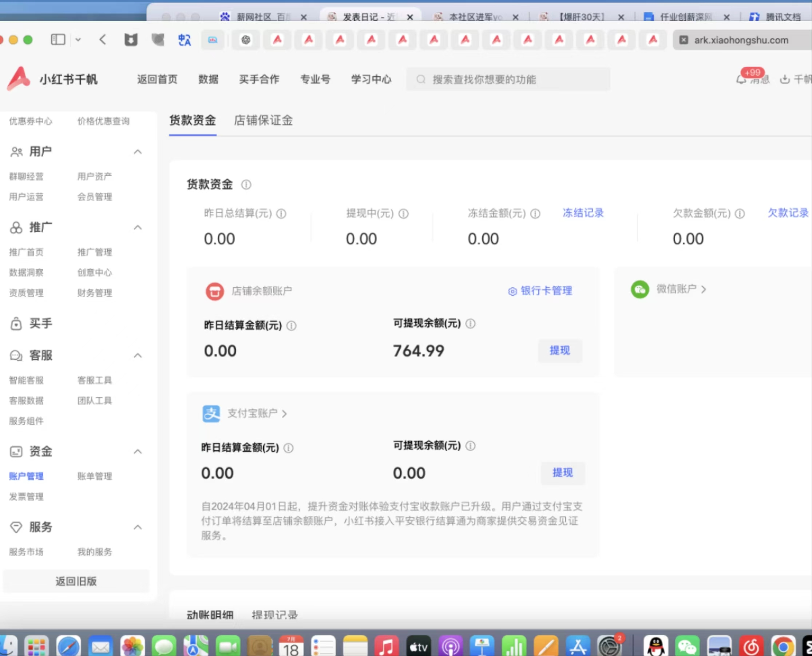Open 账单管理 in the sidebar
This screenshot has width=812, height=656.
[x=95, y=476]
